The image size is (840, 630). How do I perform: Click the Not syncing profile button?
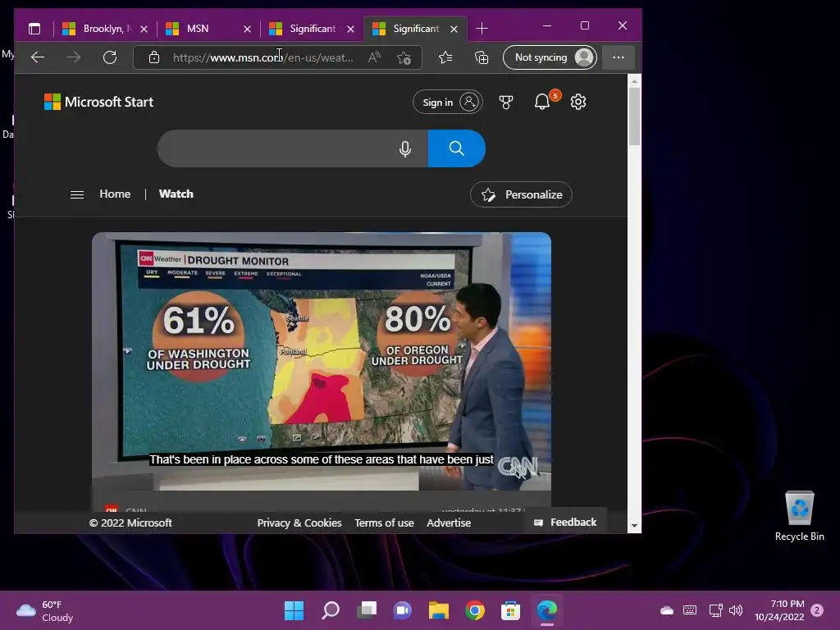550,57
